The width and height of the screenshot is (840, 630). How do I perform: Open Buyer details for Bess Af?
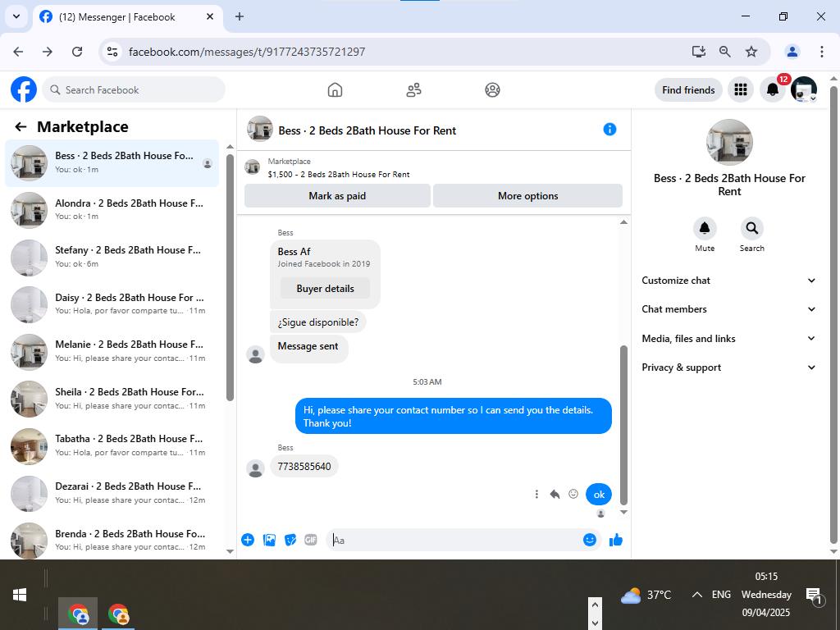tap(325, 288)
